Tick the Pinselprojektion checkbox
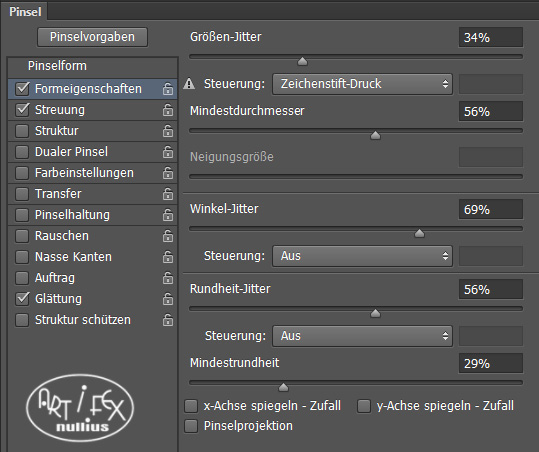Image resolution: width=539 pixels, height=452 pixels. (191, 426)
